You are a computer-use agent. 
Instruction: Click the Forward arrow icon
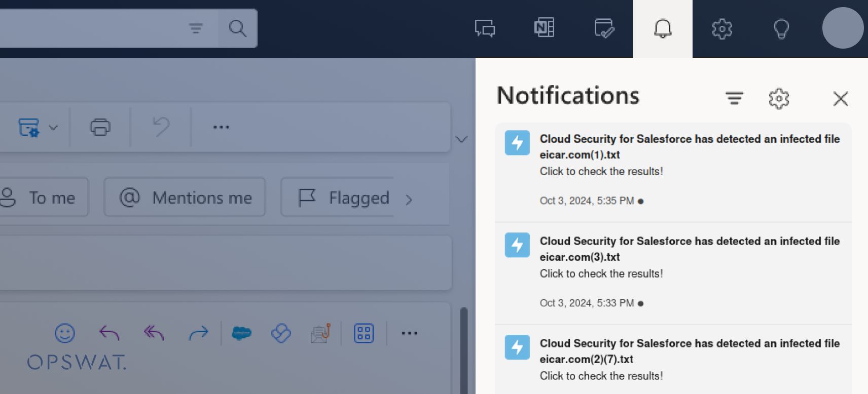[198, 333]
